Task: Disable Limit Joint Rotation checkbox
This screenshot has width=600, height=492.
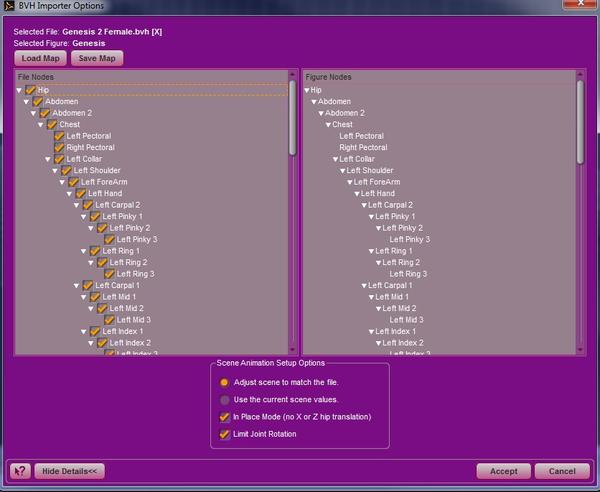Action: pos(225,434)
